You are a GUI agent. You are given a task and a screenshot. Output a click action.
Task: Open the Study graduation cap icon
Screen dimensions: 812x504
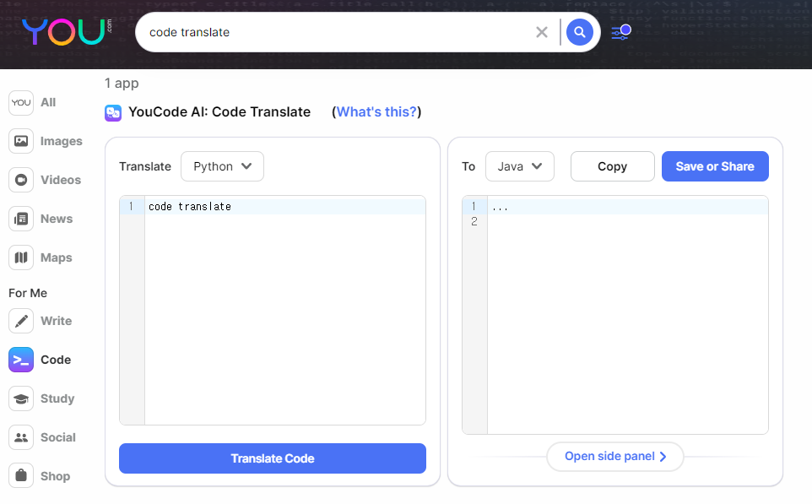point(21,398)
